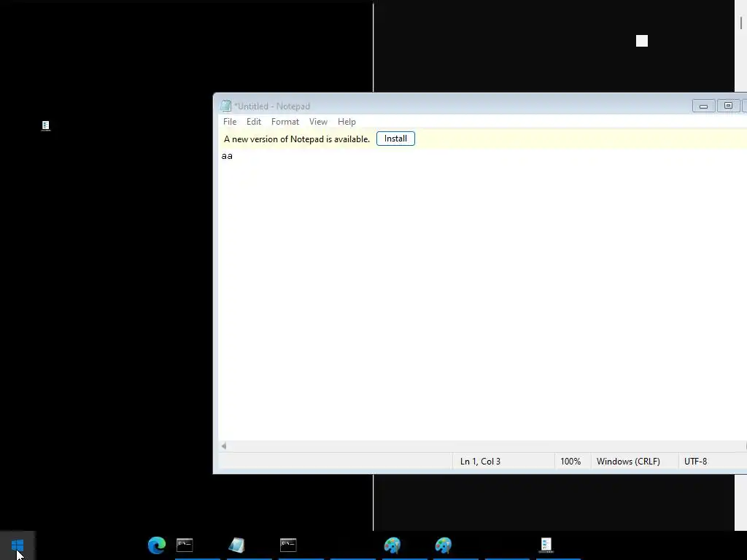Click the "Ln 1, Col 3" status entry
Viewport: 747px width, 560px height.
(x=480, y=462)
